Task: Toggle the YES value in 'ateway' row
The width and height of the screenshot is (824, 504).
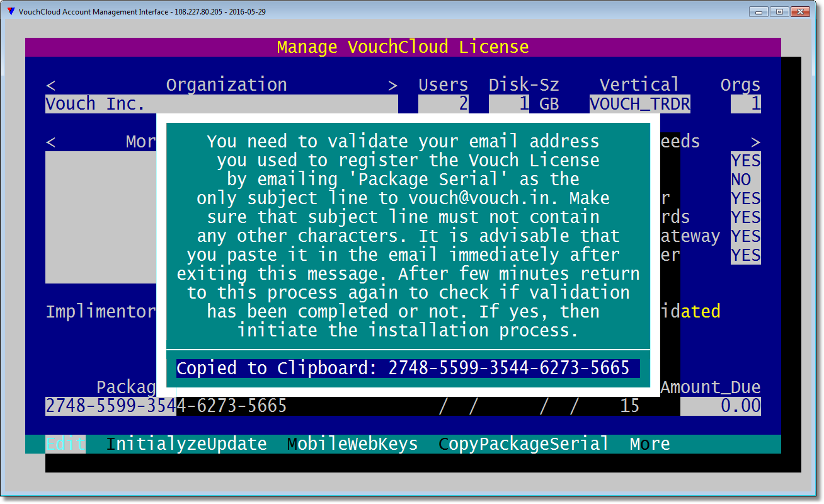Action: pyautogui.click(x=746, y=236)
